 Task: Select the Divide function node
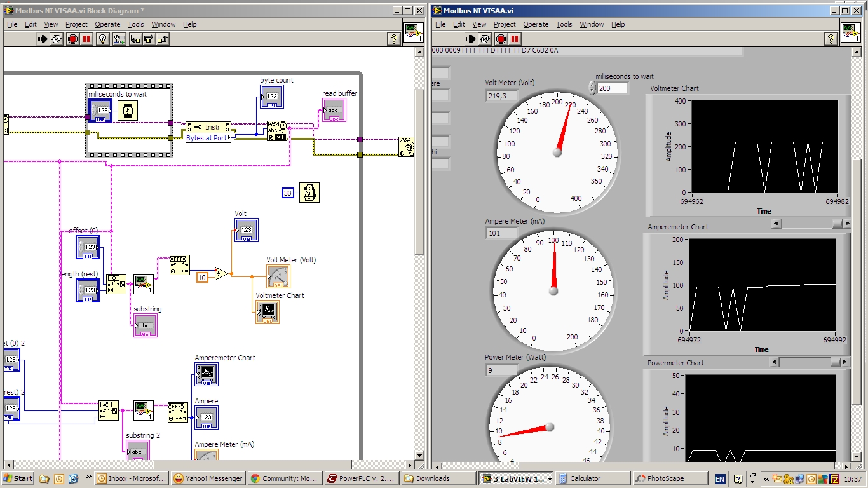[x=221, y=274]
